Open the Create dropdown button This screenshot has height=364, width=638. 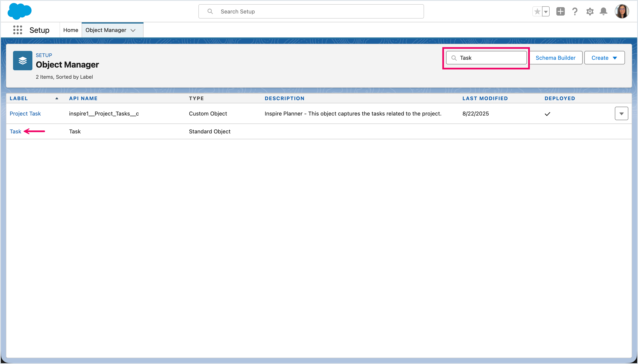604,58
